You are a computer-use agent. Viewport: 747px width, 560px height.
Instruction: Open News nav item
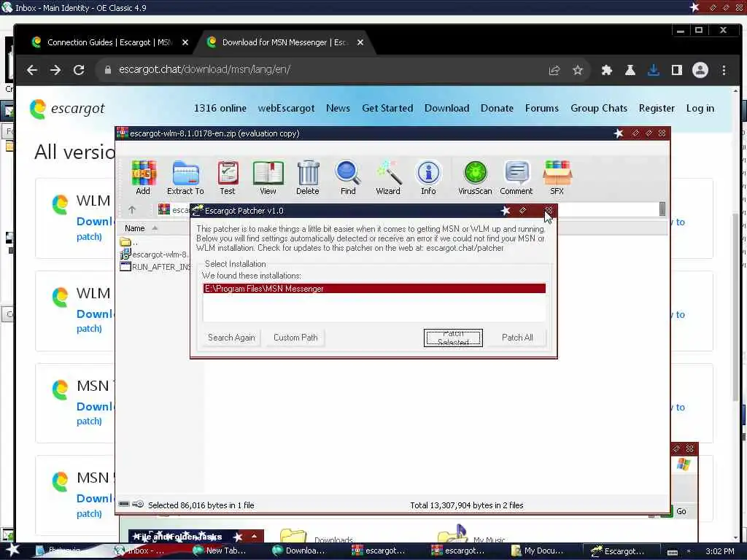coord(338,108)
